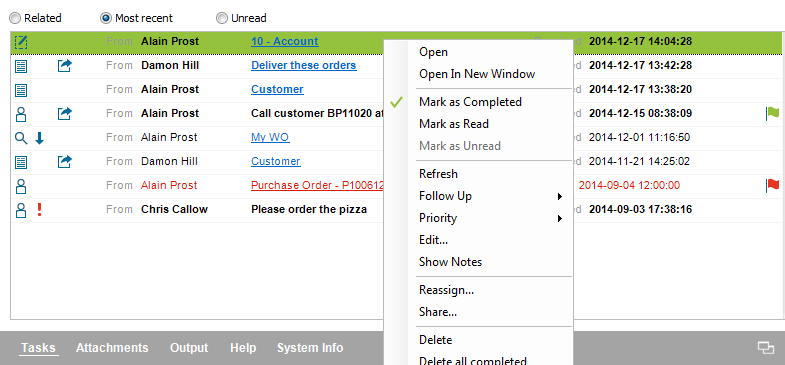Choose Reassign... from the context menu
This screenshot has height=365, width=785.
point(446,290)
